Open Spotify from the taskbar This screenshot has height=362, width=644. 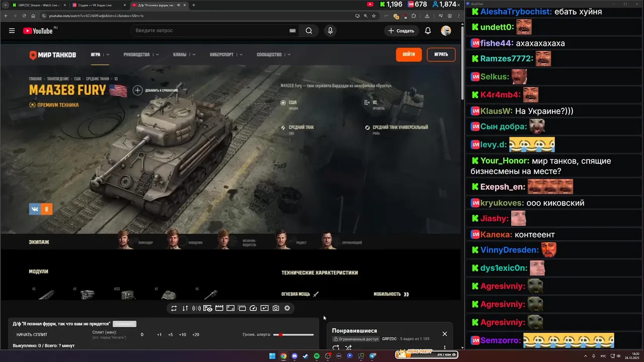tap(316, 356)
